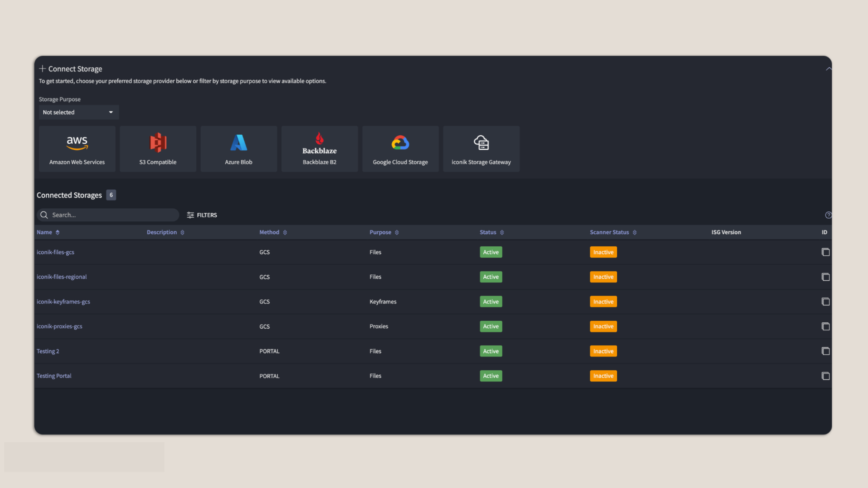Viewport: 868px width, 488px height.
Task: Click Inactive badge in iconik-files-gcs row
Action: pyautogui.click(x=603, y=252)
